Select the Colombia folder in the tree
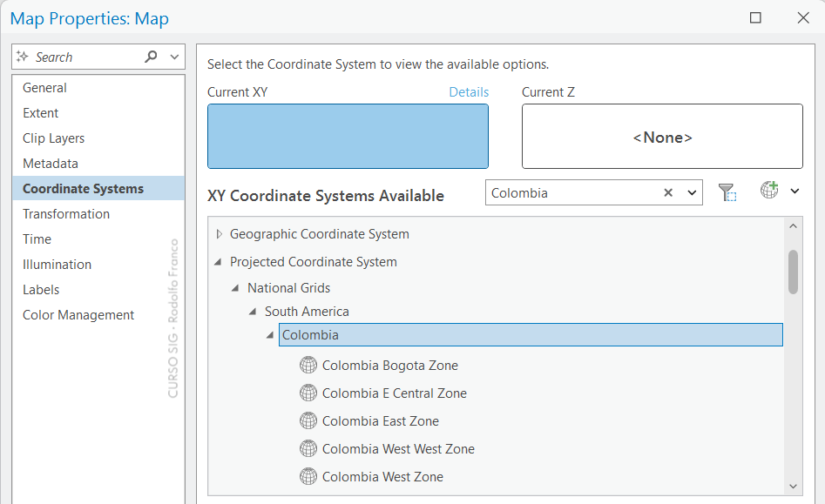The height and width of the screenshot is (504, 825). [x=310, y=335]
